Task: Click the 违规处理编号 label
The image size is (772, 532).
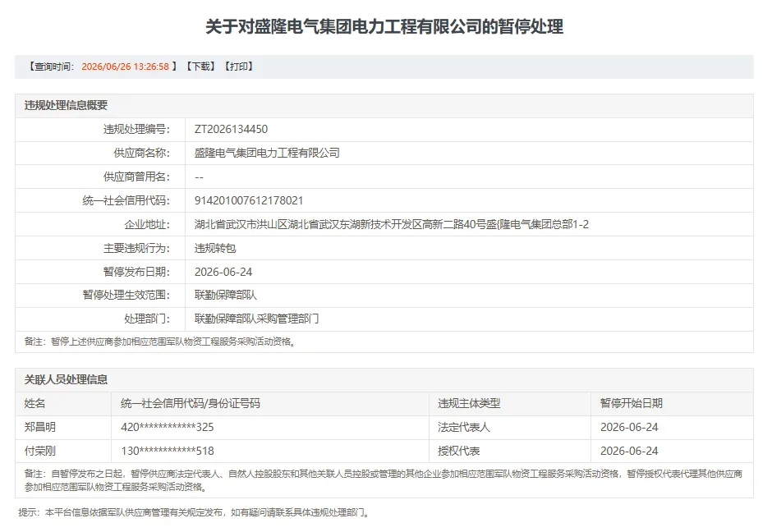Action: tap(136, 129)
